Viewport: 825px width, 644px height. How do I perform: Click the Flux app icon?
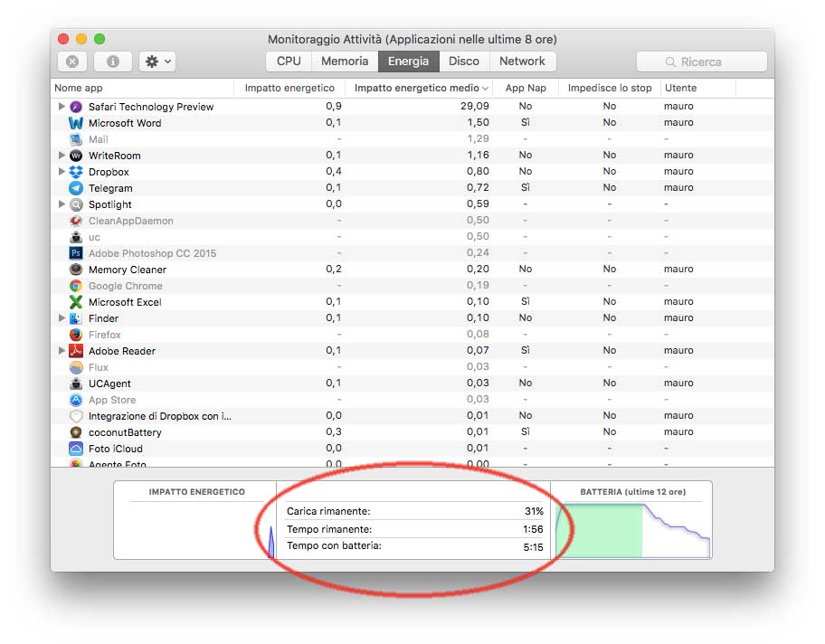[76, 367]
